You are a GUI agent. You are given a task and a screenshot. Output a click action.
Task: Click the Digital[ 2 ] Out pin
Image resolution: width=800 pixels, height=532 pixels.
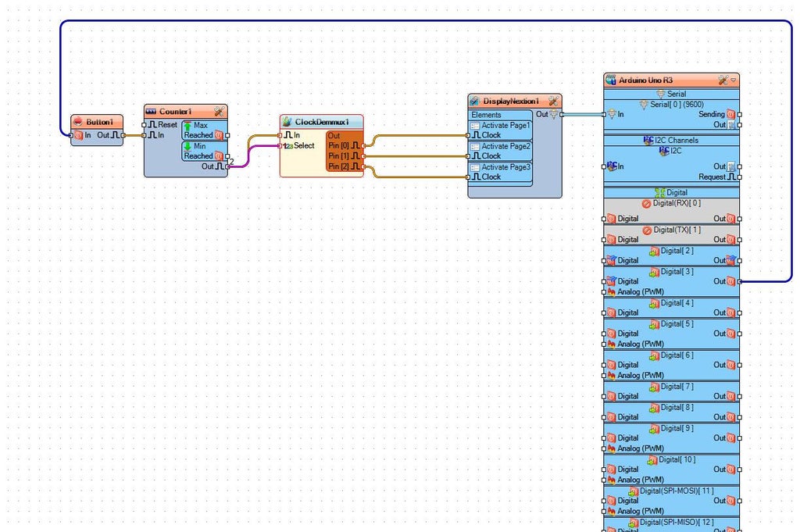click(x=740, y=261)
